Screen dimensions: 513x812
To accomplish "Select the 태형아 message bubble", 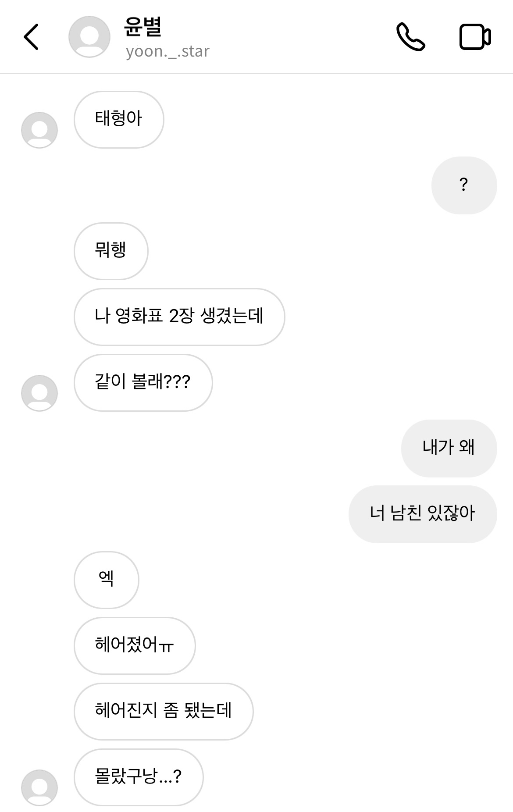I will pyautogui.click(x=119, y=119).
